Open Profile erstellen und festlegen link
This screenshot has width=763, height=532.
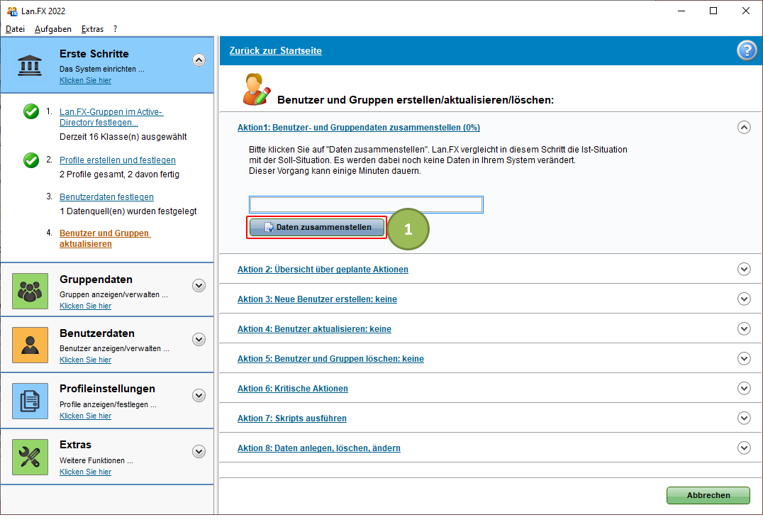tap(117, 160)
